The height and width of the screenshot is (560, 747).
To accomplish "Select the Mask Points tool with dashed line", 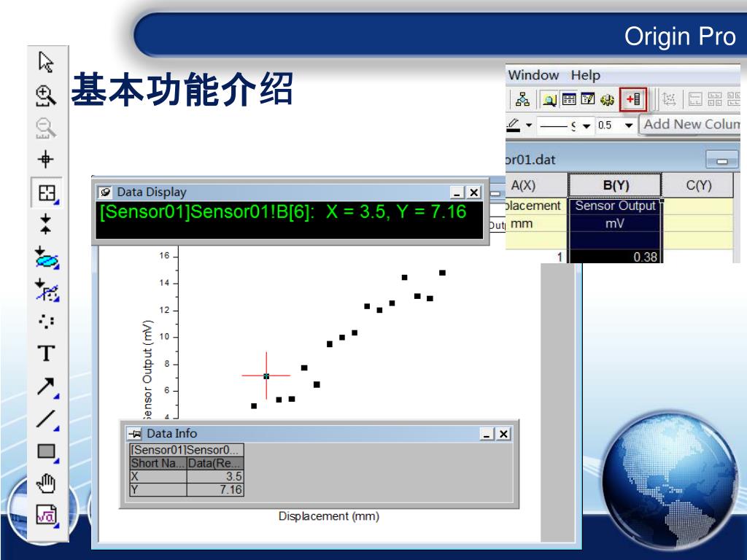I will coord(47,290).
